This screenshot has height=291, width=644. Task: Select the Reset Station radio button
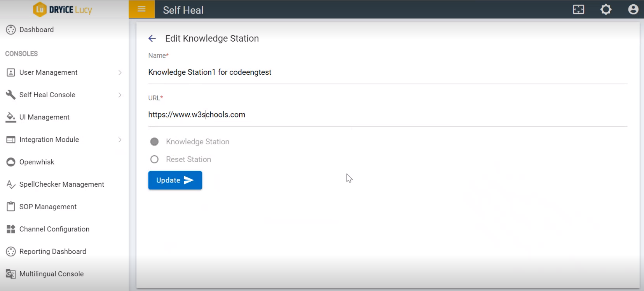[154, 160]
